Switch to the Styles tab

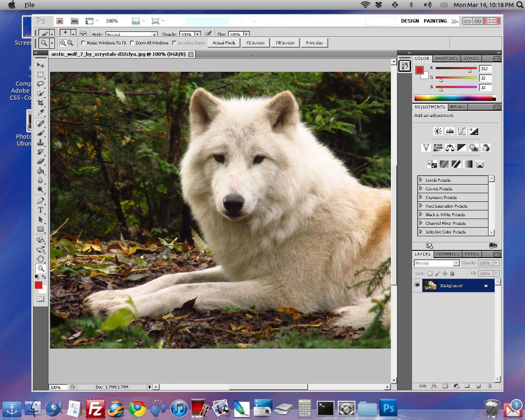[x=471, y=58]
